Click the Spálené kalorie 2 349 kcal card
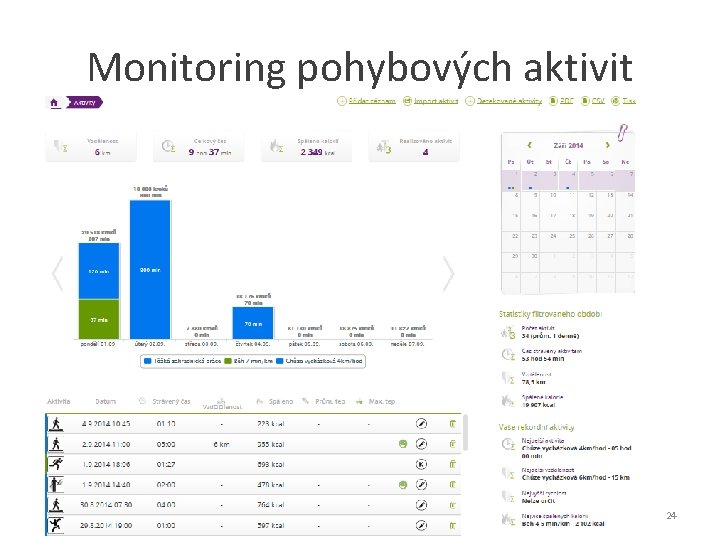This screenshot has height=540, width=720. point(306,147)
